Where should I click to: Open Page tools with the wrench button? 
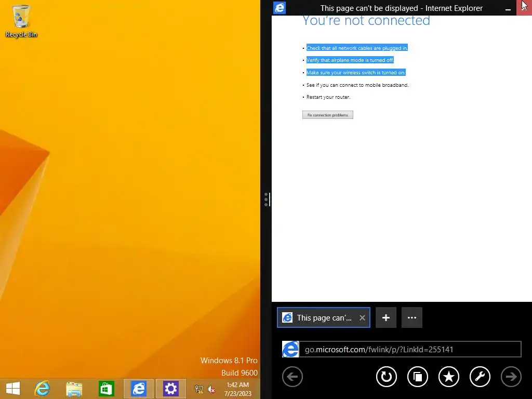coord(480,377)
